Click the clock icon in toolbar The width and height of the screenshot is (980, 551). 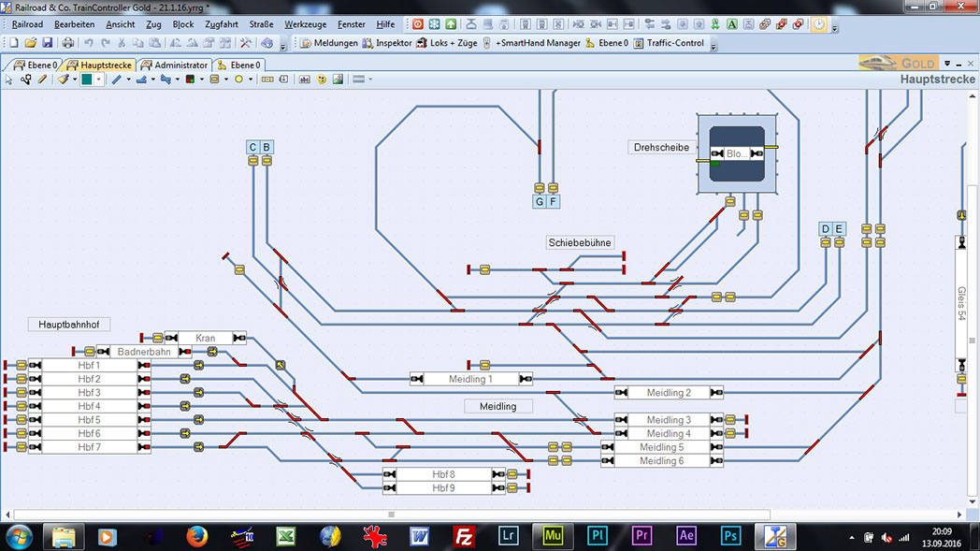(x=819, y=24)
